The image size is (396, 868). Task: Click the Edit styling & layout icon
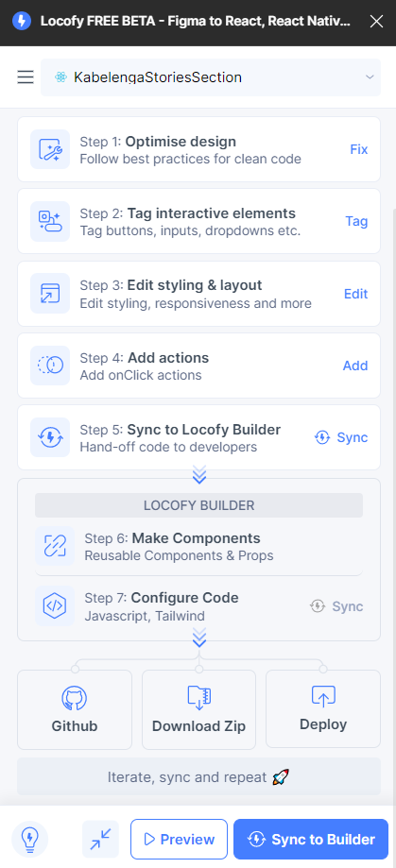(50, 294)
